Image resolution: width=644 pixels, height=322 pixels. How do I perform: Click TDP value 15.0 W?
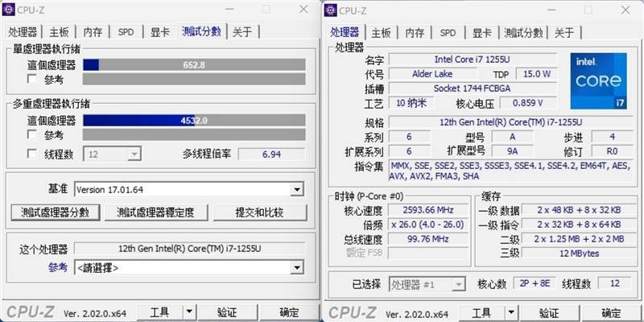tap(537, 74)
